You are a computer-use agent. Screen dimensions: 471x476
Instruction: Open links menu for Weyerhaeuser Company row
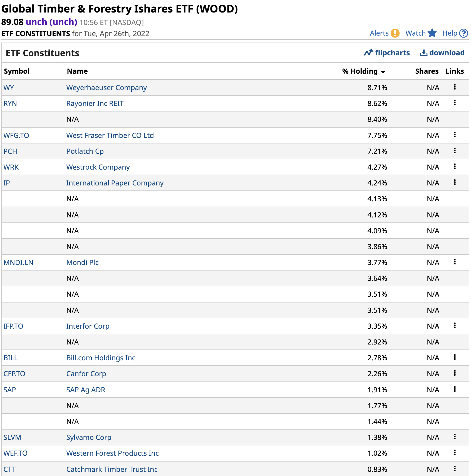[x=455, y=87]
